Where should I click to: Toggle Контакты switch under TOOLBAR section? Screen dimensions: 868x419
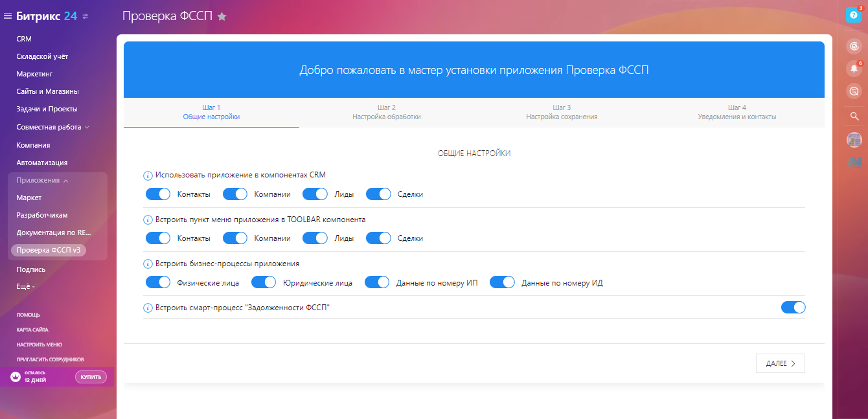158,238
